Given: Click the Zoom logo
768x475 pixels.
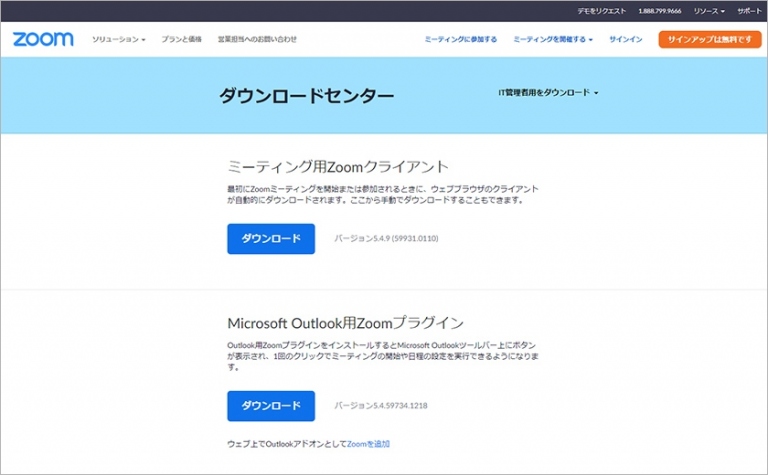Looking at the screenshot, I should point(43,39).
